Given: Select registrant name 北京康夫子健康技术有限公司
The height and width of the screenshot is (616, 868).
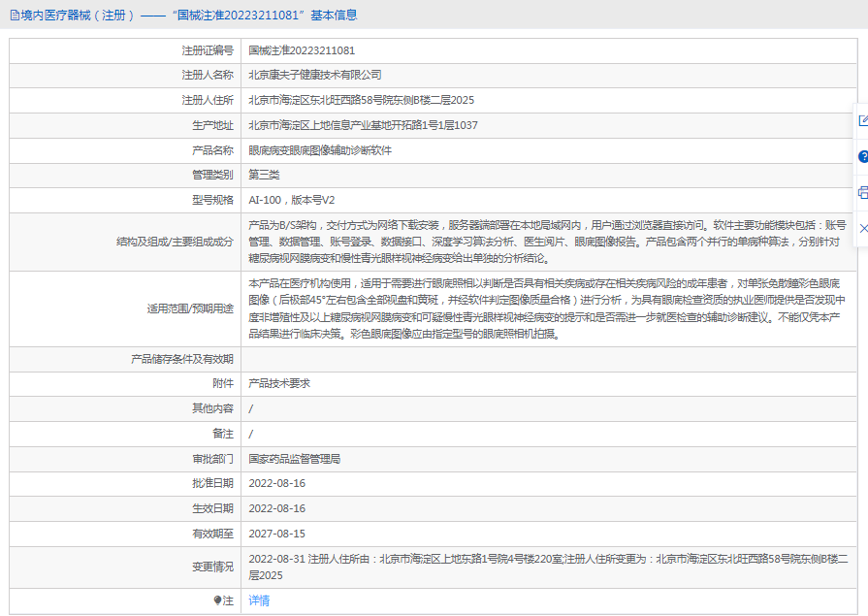Looking at the screenshot, I should (315, 75).
